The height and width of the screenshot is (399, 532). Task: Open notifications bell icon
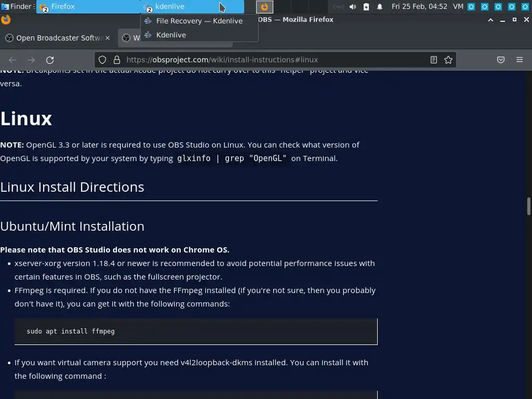pyautogui.click(x=380, y=6)
